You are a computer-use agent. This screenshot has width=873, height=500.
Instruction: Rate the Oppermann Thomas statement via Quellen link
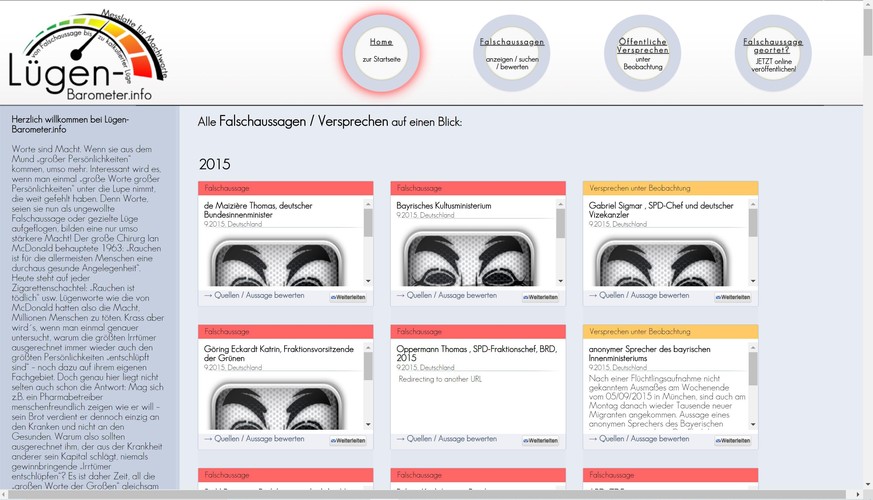447,439
